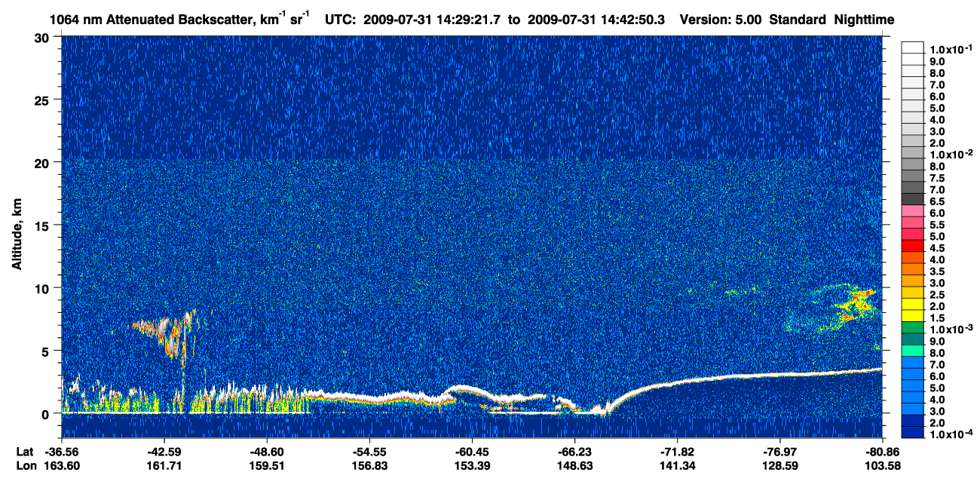Click longitude value 141.34
Screen dimensions: 980x503
pyautogui.click(x=678, y=465)
